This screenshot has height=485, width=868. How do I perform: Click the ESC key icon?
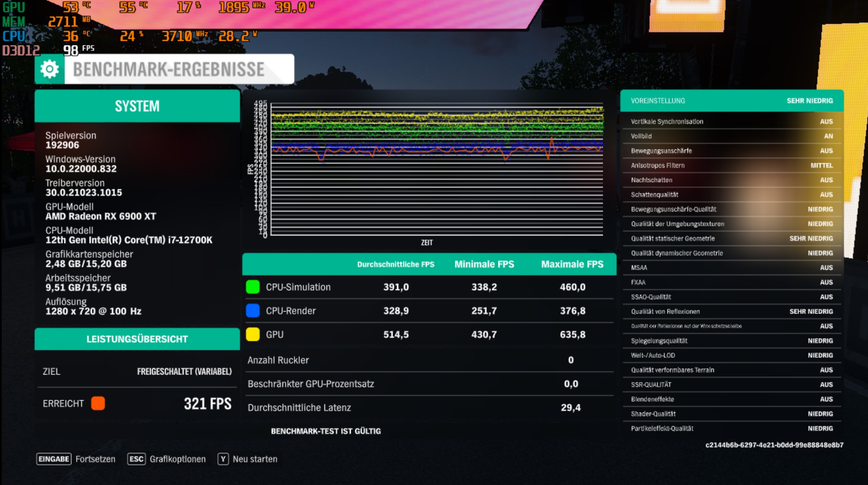(x=137, y=459)
